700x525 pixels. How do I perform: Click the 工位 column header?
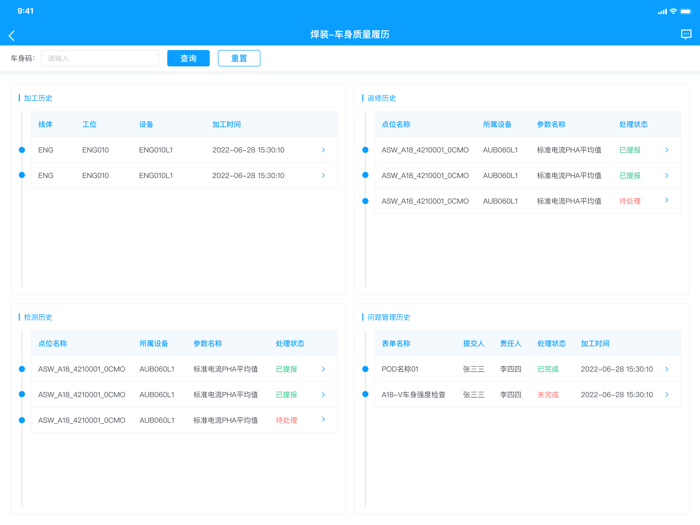89,125
